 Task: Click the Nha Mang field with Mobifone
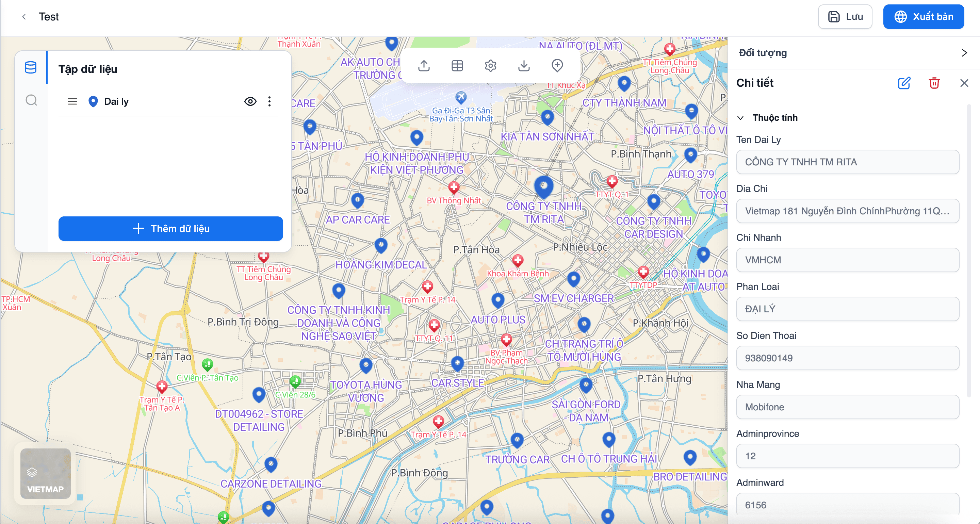848,407
